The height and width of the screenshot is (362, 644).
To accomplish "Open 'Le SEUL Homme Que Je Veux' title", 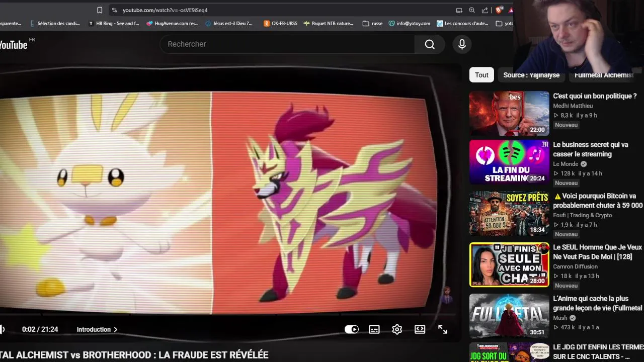I will (x=598, y=252).
